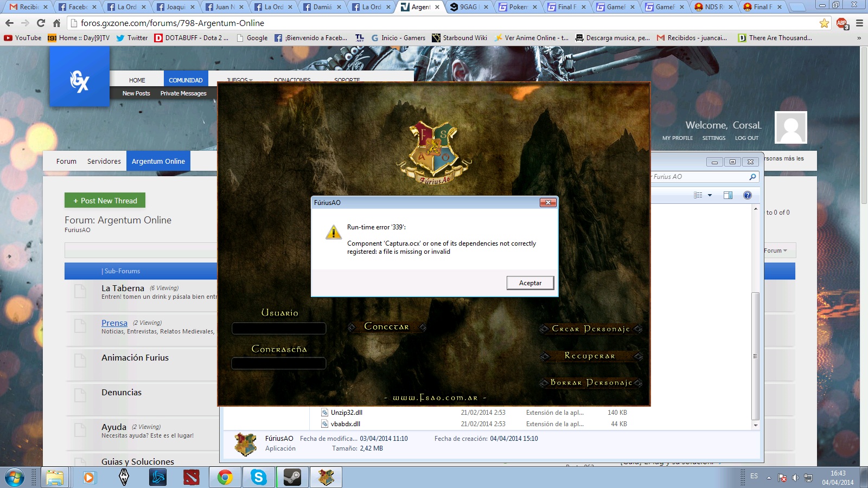Click LOG OUT link in forum header

click(x=746, y=138)
